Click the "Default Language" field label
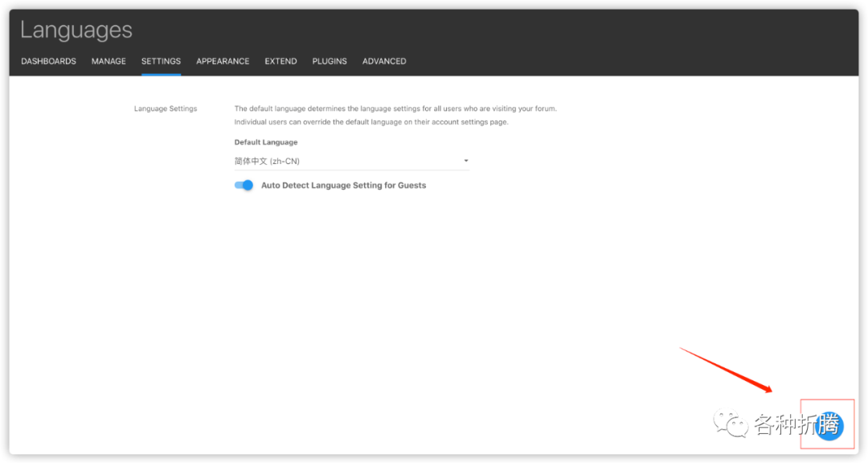This screenshot has width=868, height=463. (266, 142)
